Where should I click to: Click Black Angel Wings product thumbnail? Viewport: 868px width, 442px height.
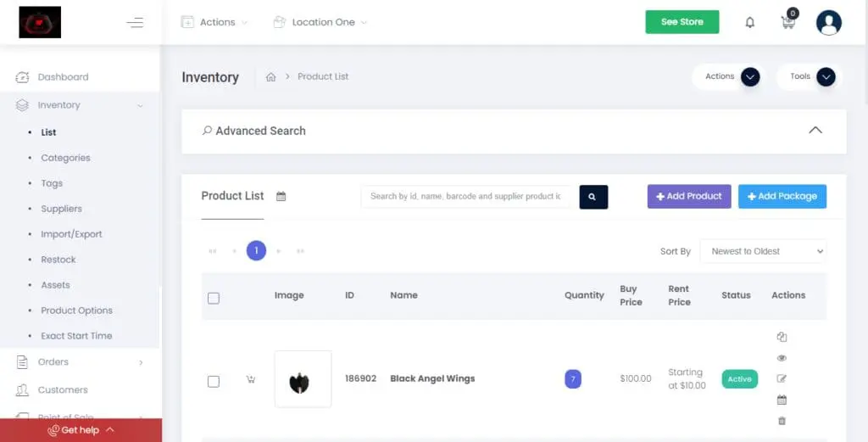pos(303,379)
